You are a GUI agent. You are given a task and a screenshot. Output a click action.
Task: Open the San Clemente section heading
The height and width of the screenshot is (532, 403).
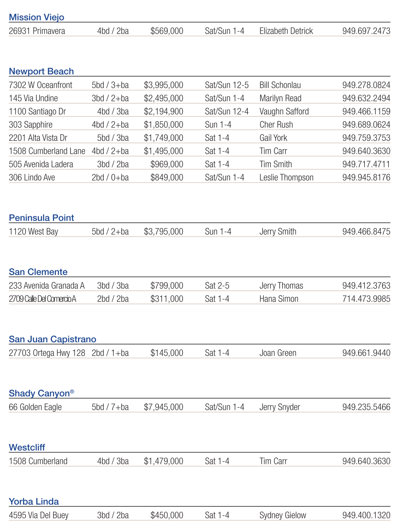pyautogui.click(x=38, y=272)
